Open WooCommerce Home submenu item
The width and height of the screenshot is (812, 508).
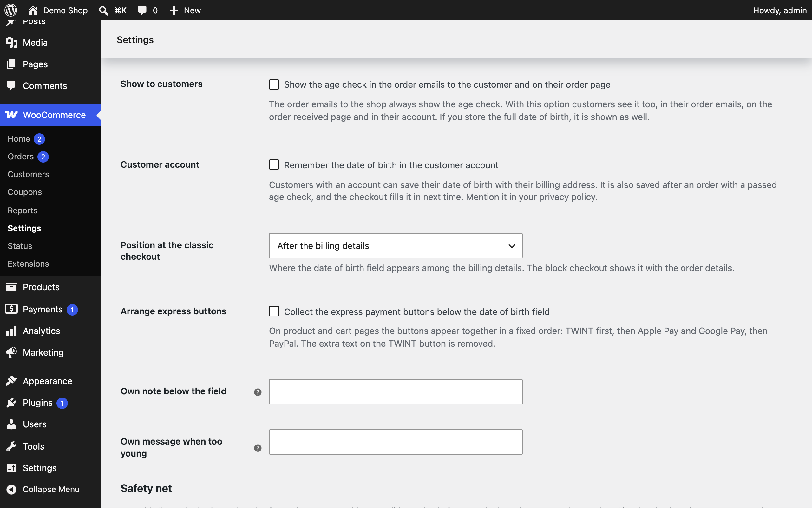point(19,139)
